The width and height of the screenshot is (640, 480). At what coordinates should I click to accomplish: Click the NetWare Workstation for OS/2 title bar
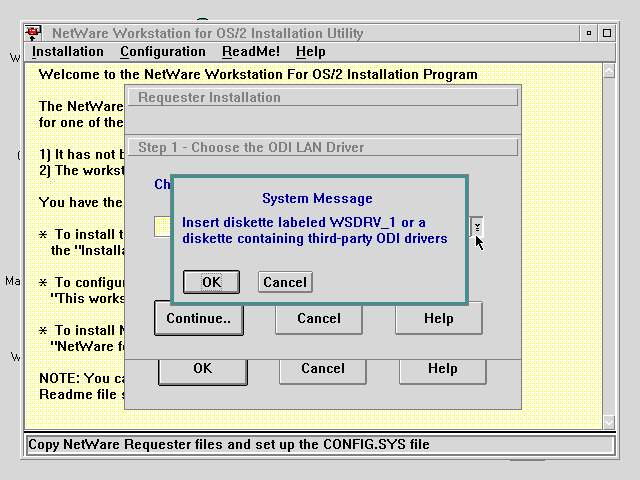pyautogui.click(x=310, y=33)
